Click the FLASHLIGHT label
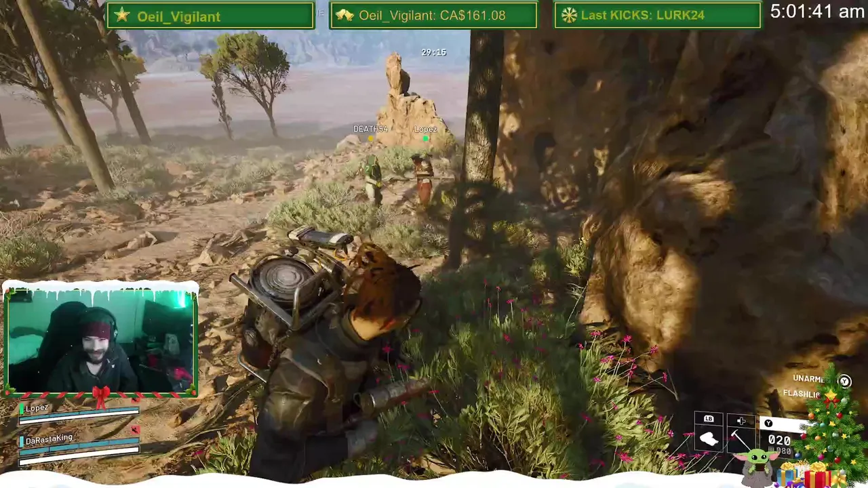 (802, 394)
